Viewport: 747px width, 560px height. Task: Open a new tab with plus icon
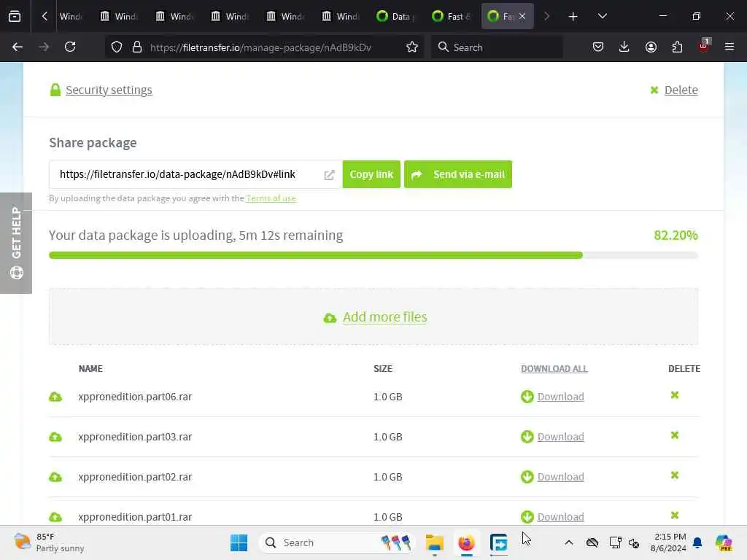click(573, 17)
